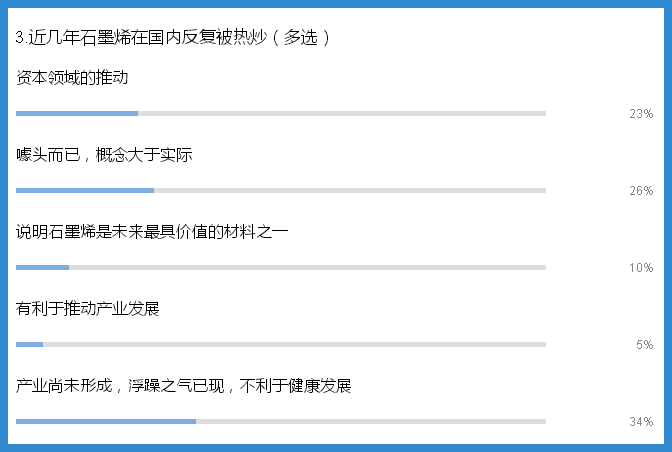Click blue filled bar segment for 资本领域的推动
The width and height of the screenshot is (672, 452).
[x=77, y=113]
